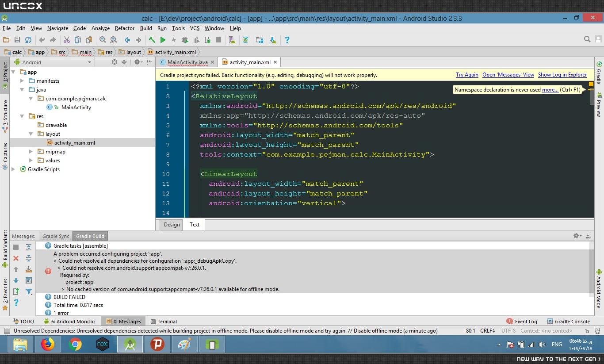604x364 pixels.
Task: Click the Messages help question icon
Action: pos(16,303)
